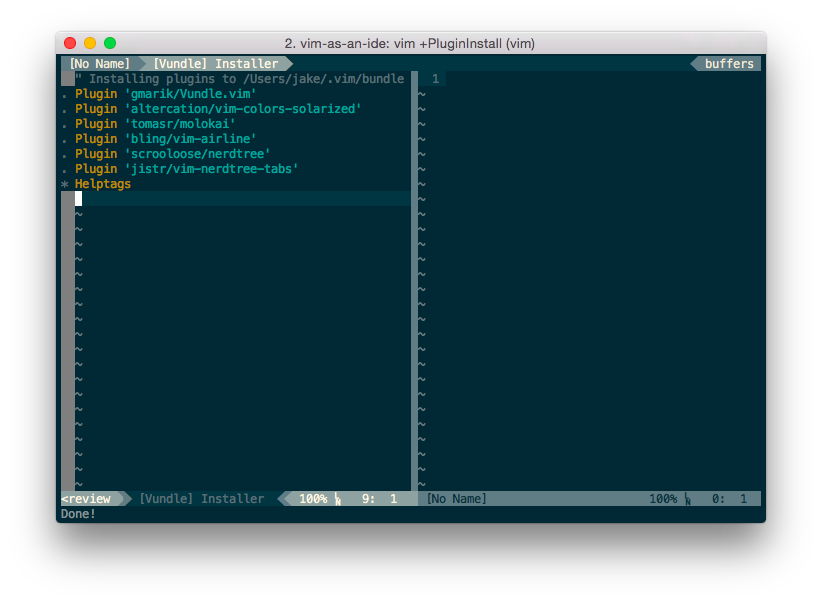
Task: Click line number 1 in the empty pane
Action: tap(435, 79)
